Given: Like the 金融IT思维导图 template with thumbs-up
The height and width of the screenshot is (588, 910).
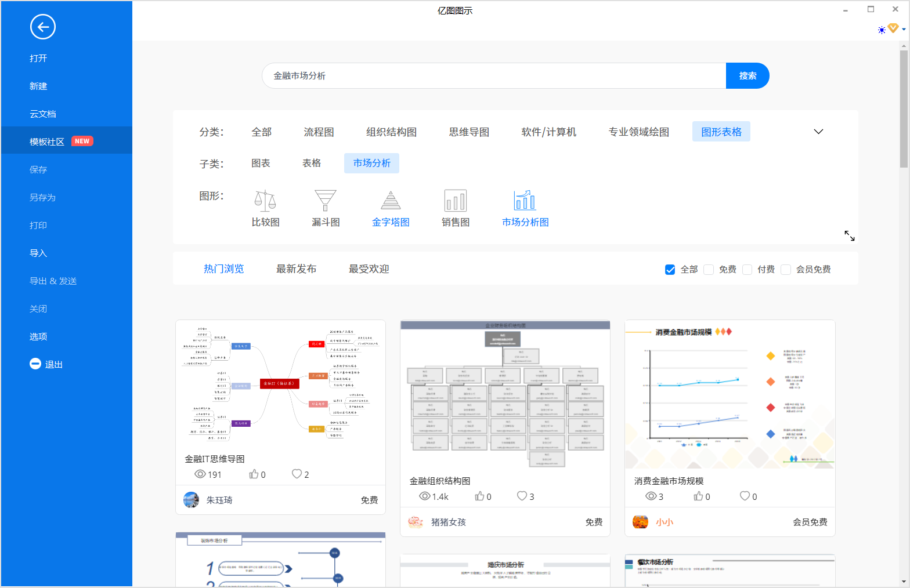Looking at the screenshot, I should 254,474.
